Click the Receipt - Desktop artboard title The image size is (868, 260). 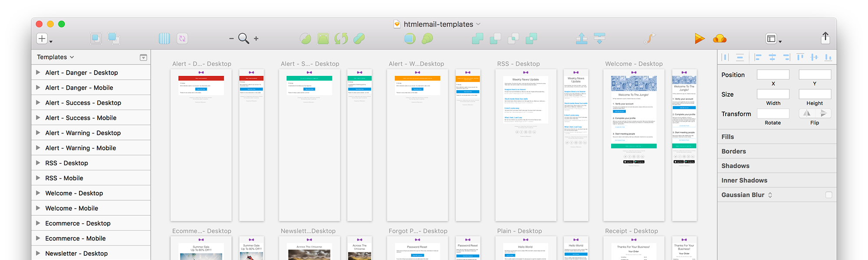click(631, 231)
